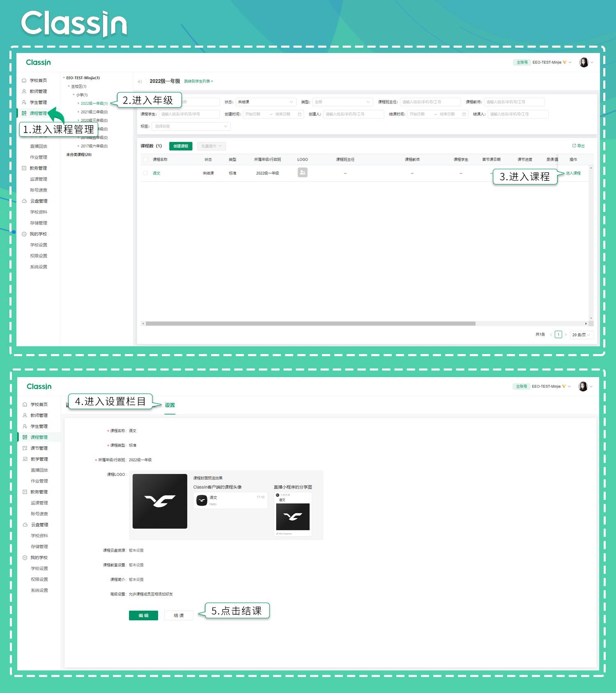Open the 20 条/页 page size dropdown
This screenshot has width=616, height=693.
point(581,335)
